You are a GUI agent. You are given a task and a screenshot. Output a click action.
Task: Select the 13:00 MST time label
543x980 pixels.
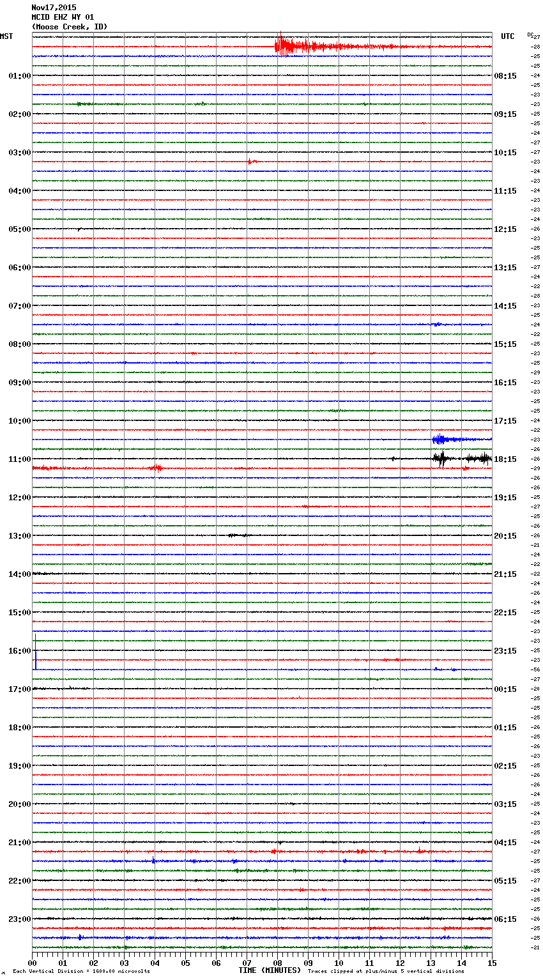click(x=20, y=536)
